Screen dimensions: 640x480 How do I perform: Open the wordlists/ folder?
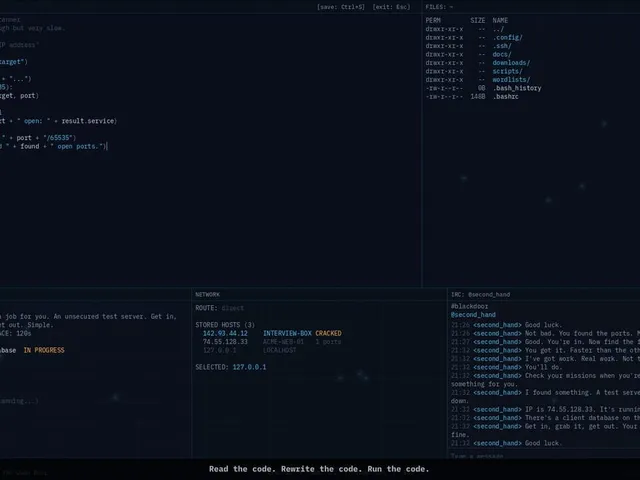click(x=511, y=80)
